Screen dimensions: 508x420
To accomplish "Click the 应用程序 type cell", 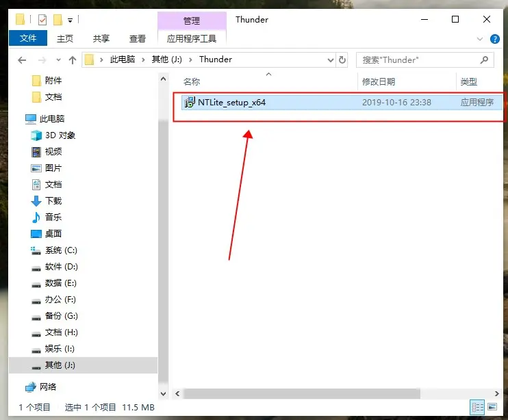I will pyautogui.click(x=477, y=103).
